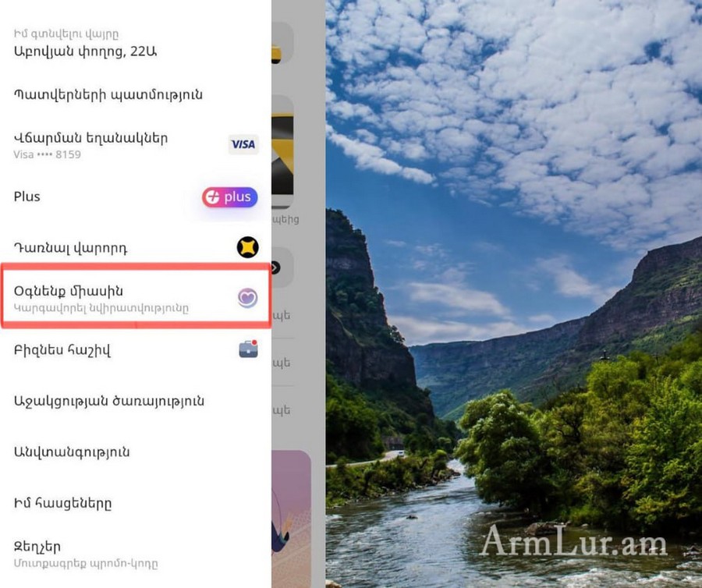This screenshot has height=588, width=702.
Task: Open Դառնալ վարորդ menu item
Action: click(136, 247)
